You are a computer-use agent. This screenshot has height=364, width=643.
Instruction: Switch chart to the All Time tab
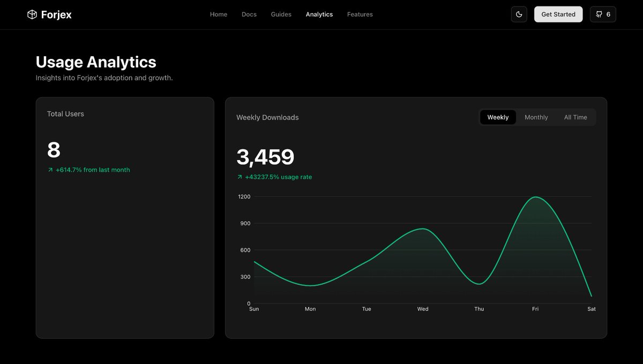pyautogui.click(x=575, y=117)
